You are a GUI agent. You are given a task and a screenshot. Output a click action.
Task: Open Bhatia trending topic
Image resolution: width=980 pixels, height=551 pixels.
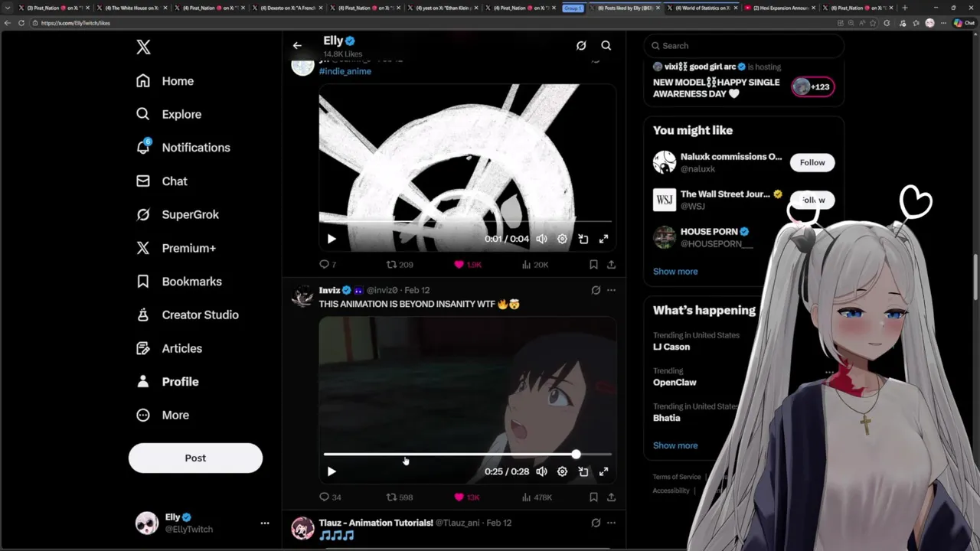point(666,418)
